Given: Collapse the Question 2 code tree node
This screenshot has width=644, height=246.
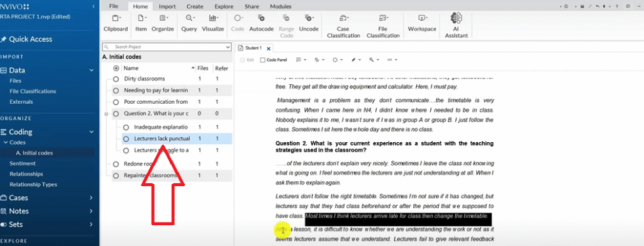Looking at the screenshot, I should pyautogui.click(x=107, y=113).
